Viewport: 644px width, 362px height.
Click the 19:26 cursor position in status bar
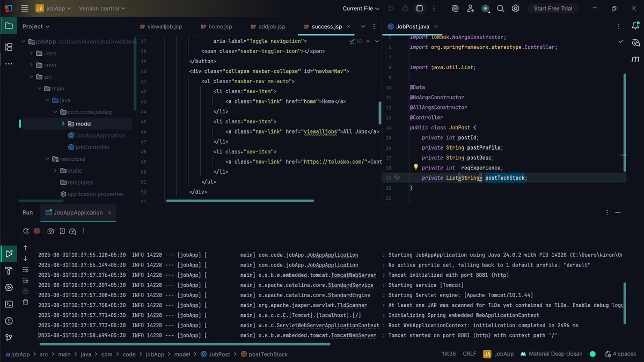[x=449, y=354]
